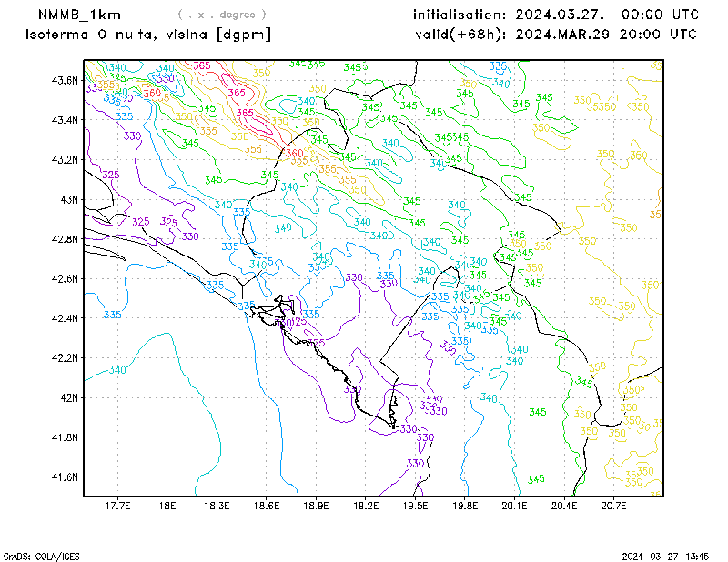
Task: Click the 41.8N latitude label
Action: click(x=65, y=437)
